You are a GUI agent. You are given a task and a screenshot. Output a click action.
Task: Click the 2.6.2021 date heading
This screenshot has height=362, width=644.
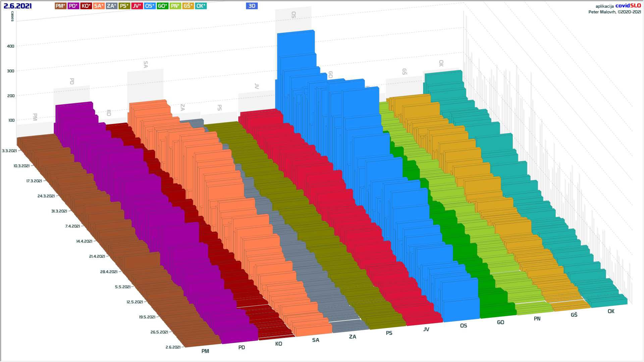pyautogui.click(x=18, y=6)
